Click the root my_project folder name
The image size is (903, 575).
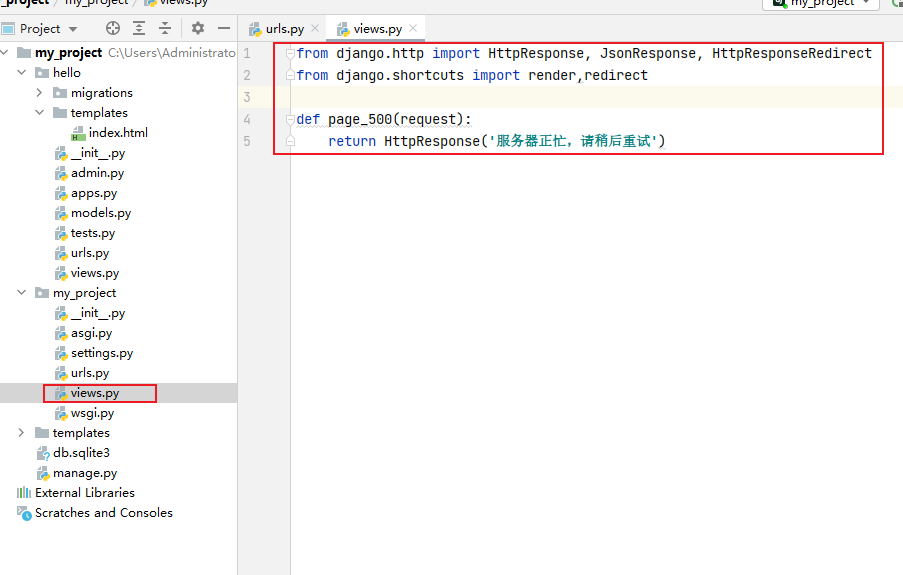click(69, 52)
